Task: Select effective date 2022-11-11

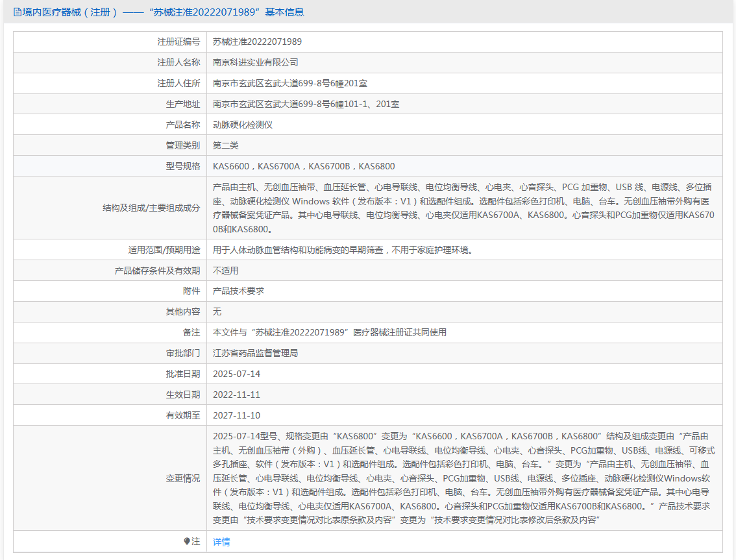Action: [x=236, y=395]
